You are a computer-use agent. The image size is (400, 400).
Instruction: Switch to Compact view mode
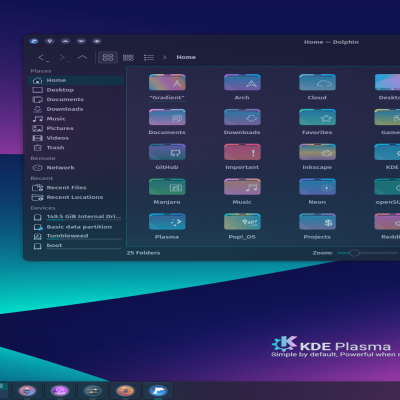128,58
